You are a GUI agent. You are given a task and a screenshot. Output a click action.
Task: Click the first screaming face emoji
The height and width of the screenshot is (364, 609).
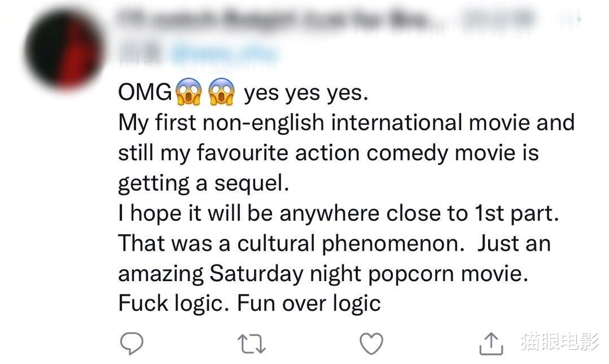pos(189,92)
